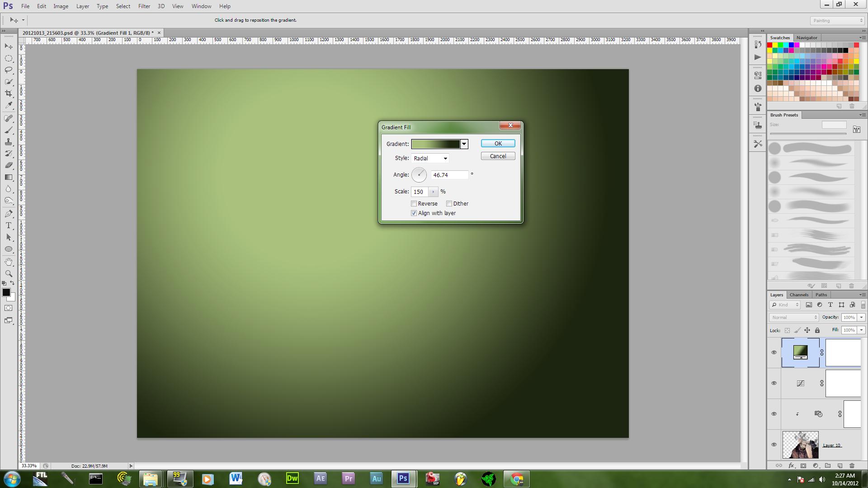Open the layer Fill dropdown arrow
The image size is (868, 488).
coord(861,330)
